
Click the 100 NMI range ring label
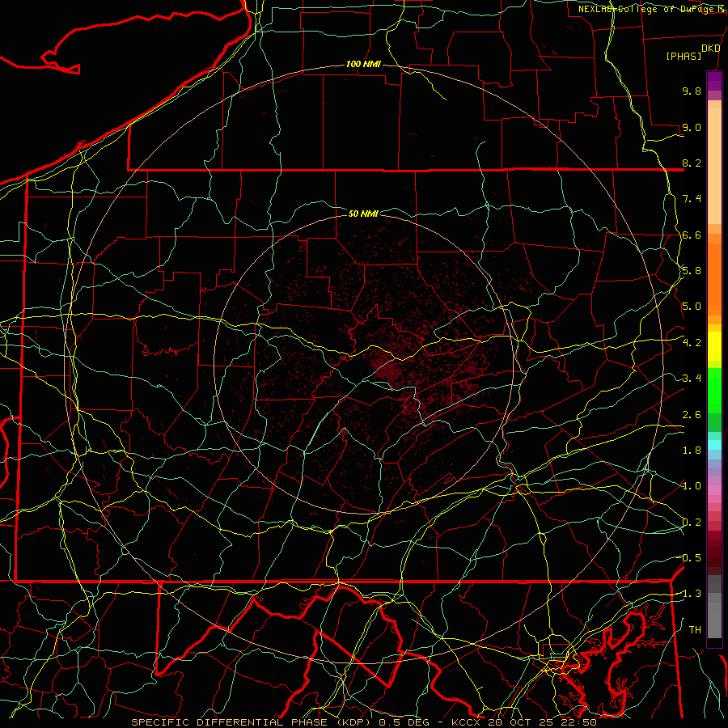pos(363,64)
